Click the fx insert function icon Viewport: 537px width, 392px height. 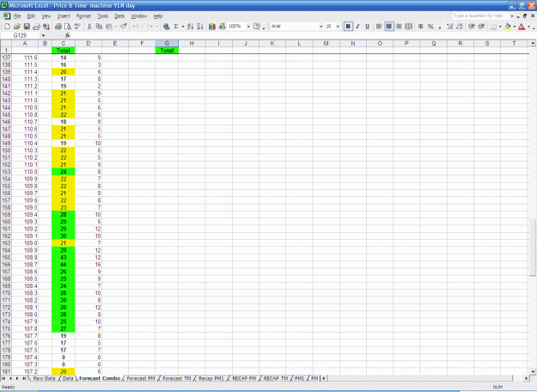click(68, 35)
